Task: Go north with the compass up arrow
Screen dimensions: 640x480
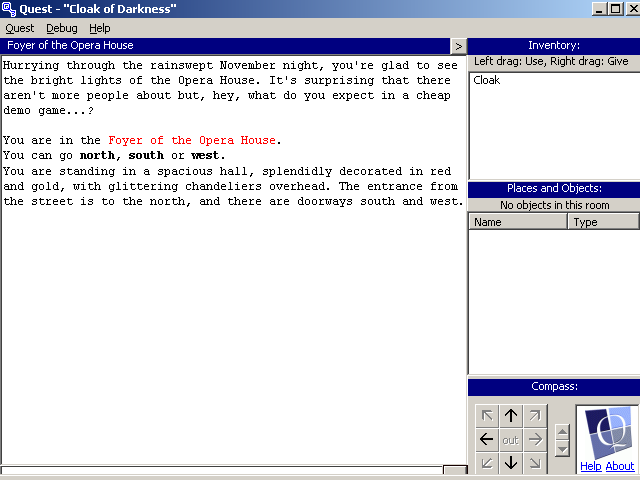Action: pyautogui.click(x=511, y=416)
